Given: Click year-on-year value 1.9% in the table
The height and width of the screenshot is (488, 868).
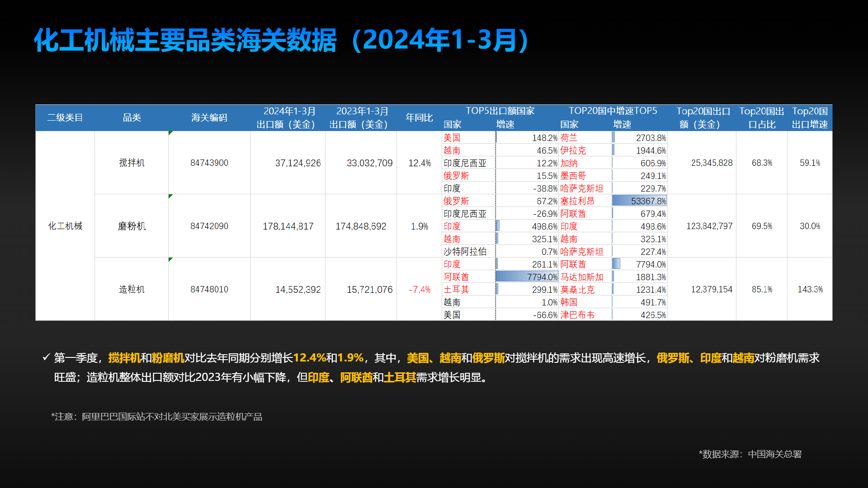Looking at the screenshot, I should (x=420, y=226).
